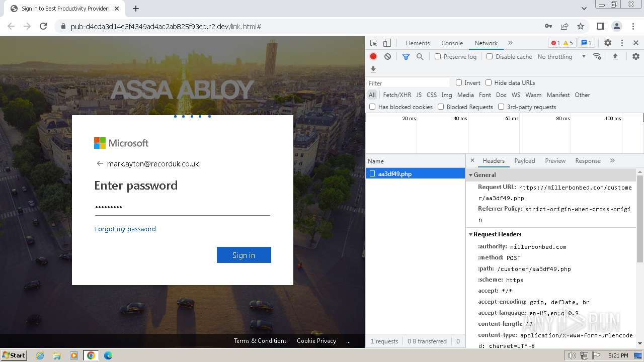Click Forgot my password link
644x362 pixels.
tap(125, 229)
